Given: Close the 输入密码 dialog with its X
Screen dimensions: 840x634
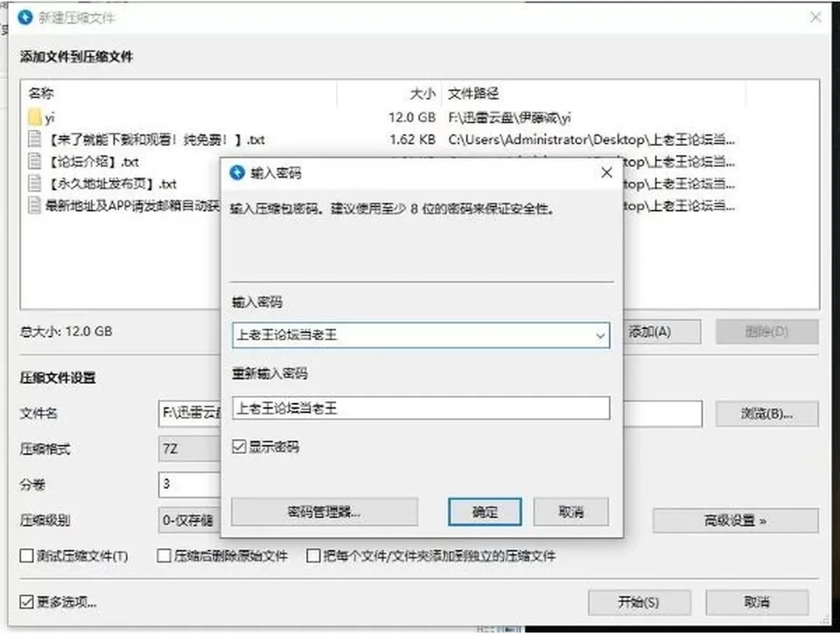Looking at the screenshot, I should point(606,172).
